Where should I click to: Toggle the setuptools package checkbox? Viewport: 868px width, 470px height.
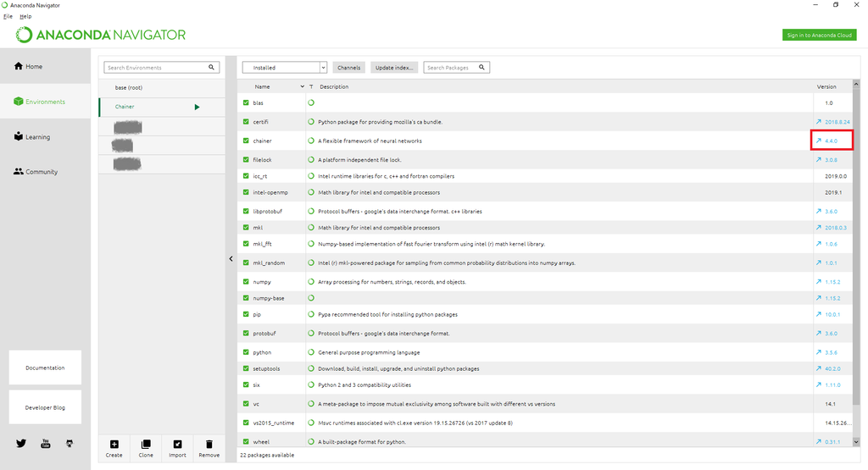(x=246, y=368)
